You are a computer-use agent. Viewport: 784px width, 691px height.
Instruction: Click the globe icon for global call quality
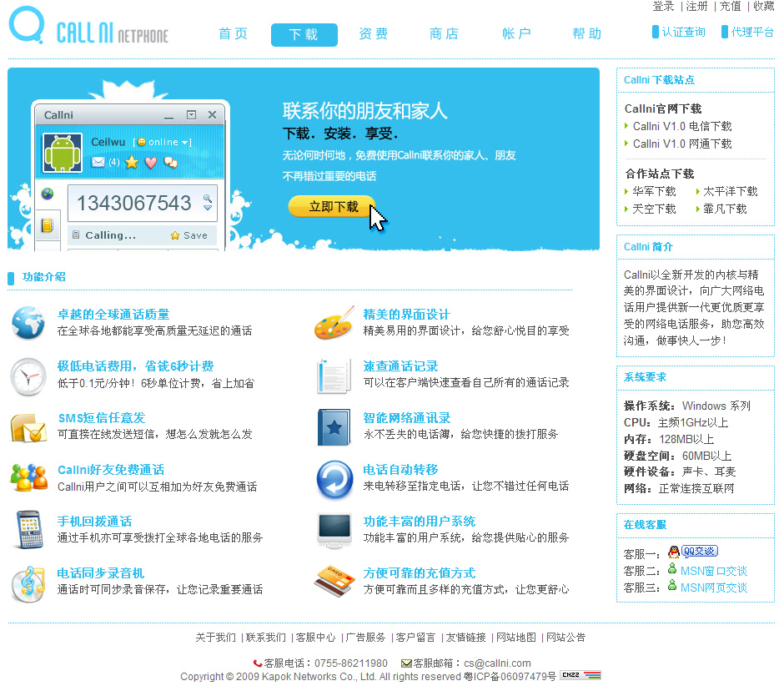click(28, 323)
